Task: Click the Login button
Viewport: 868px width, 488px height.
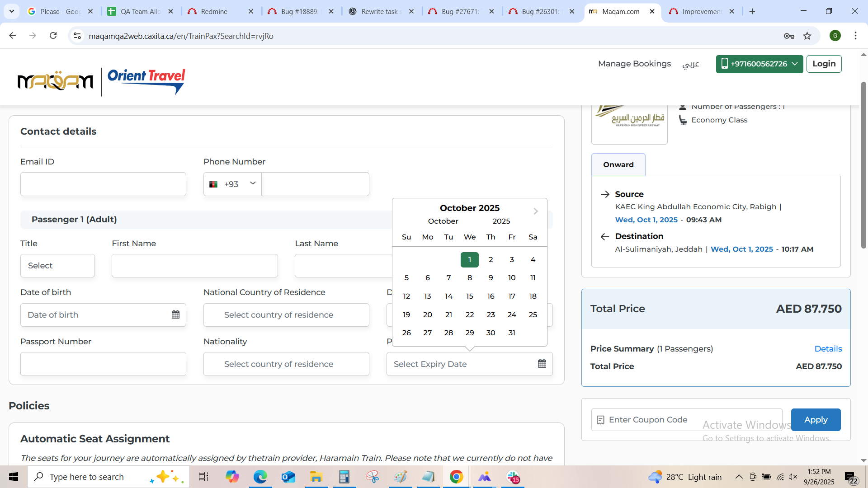Action: click(824, 64)
